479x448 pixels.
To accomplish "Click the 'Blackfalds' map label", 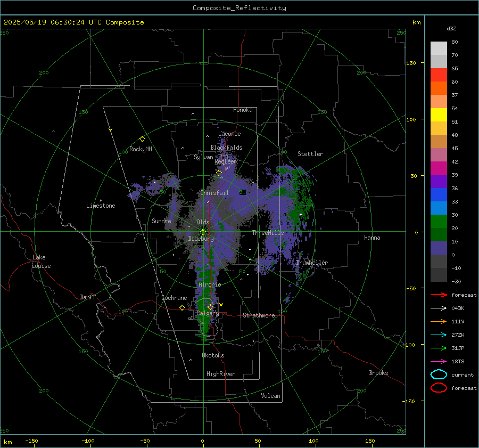I will click(226, 148).
